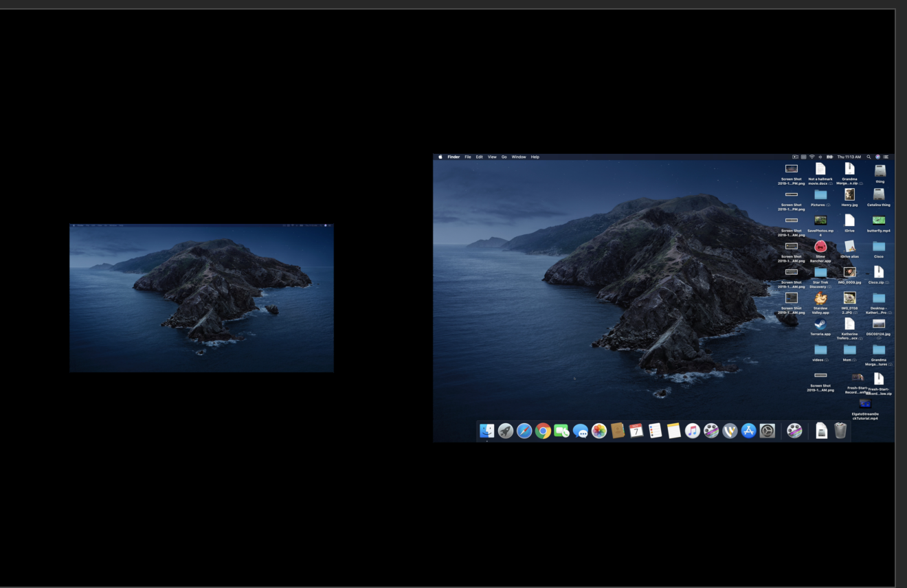Activate Siri from the menu bar

coord(877,157)
